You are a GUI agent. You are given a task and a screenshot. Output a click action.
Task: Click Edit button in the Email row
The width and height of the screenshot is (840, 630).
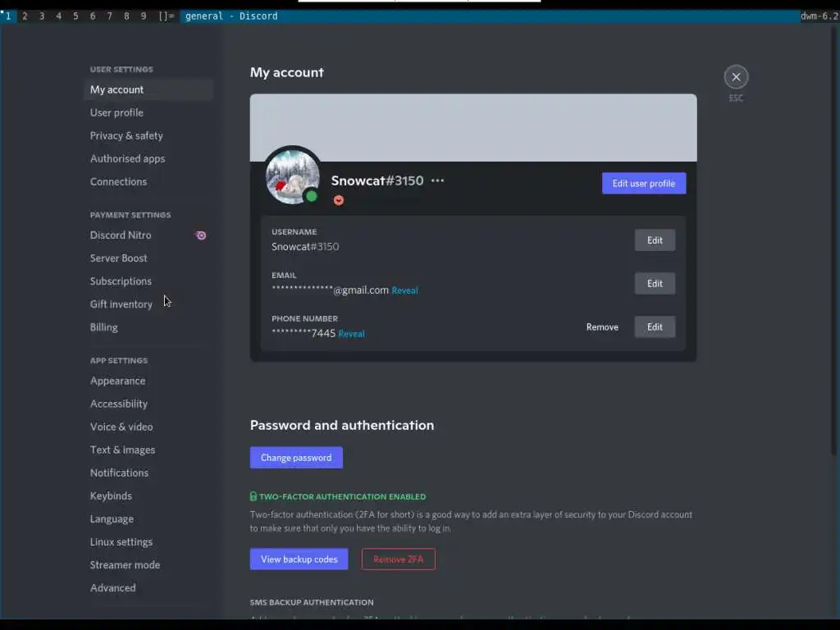655,283
